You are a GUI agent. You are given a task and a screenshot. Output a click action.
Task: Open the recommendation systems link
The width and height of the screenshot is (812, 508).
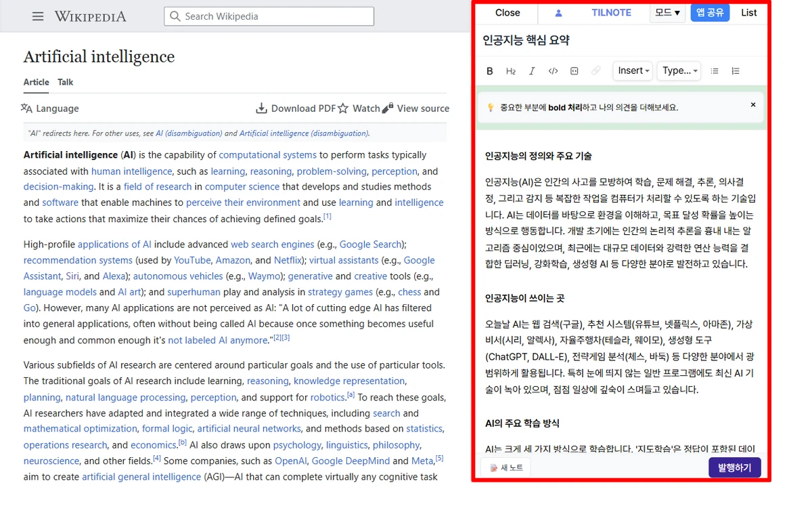click(78, 260)
